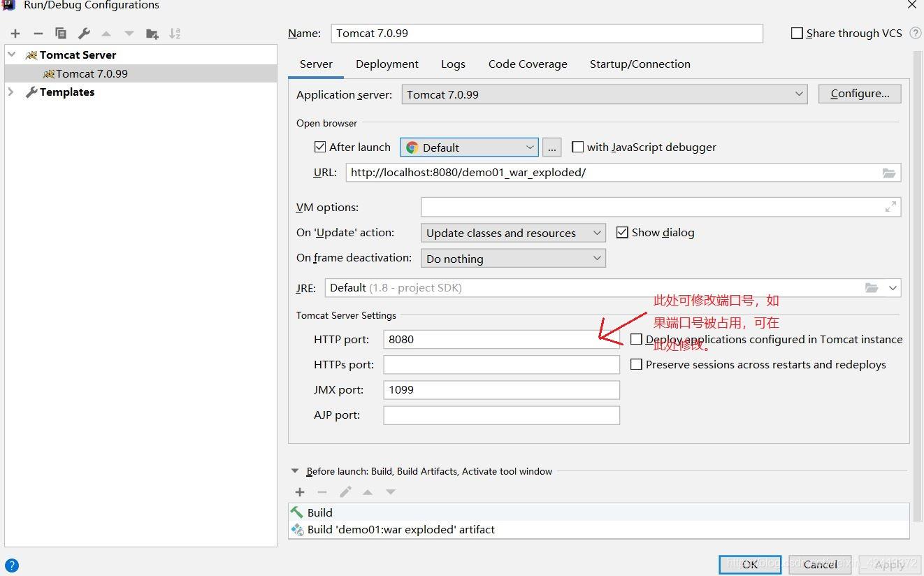
Task: Open the On frame deactivation dropdown
Action: coord(513,259)
